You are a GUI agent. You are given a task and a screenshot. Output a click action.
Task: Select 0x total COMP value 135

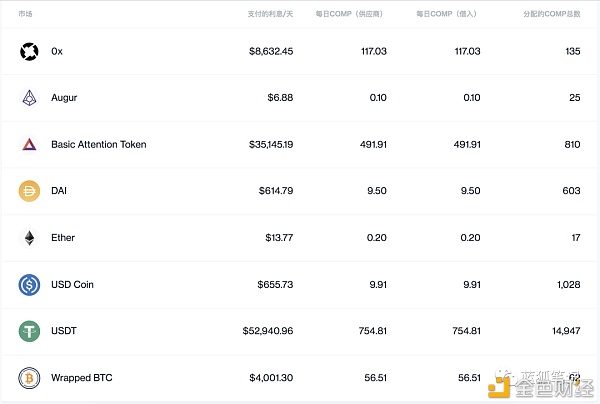[x=573, y=51]
